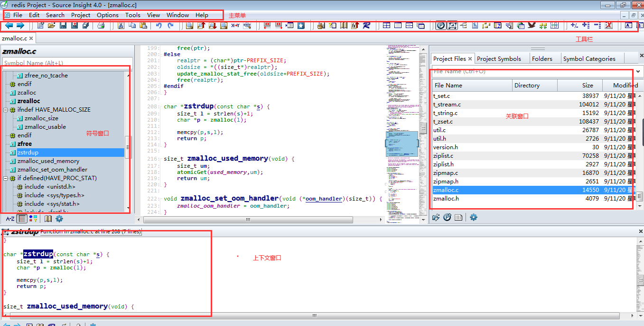644x326 pixels.
Task: Click the Undo arrow icon
Action: (x=159, y=25)
